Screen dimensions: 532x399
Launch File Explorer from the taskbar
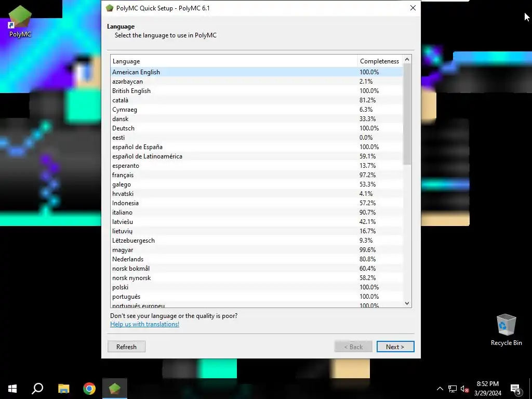click(63, 389)
